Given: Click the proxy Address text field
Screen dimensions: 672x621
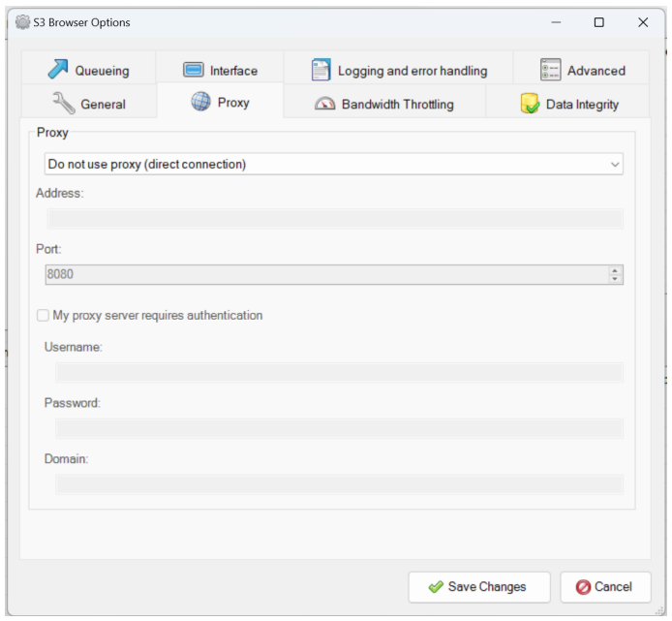Looking at the screenshot, I should coord(334,218).
